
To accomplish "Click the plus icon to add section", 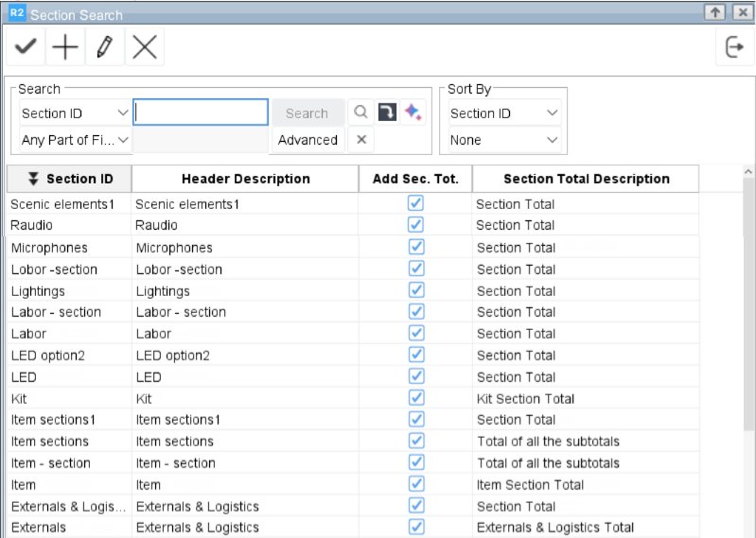I will [x=65, y=47].
